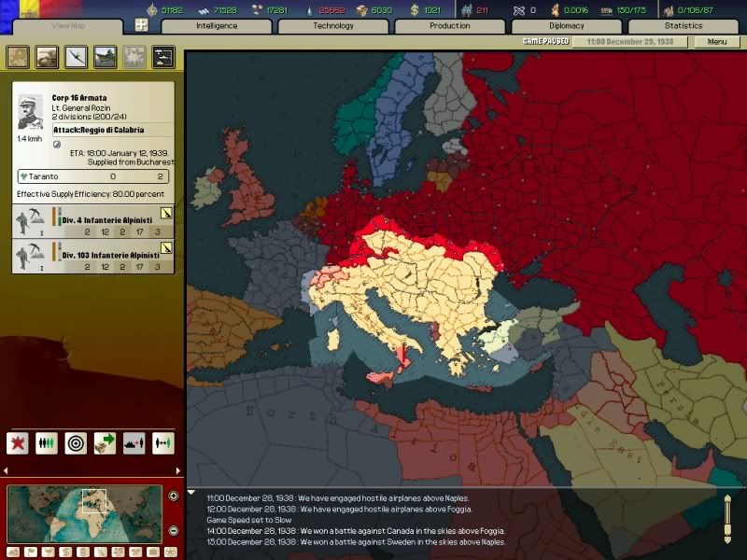Click the world minimap
Screen dimensions: 747x560
click(x=85, y=514)
